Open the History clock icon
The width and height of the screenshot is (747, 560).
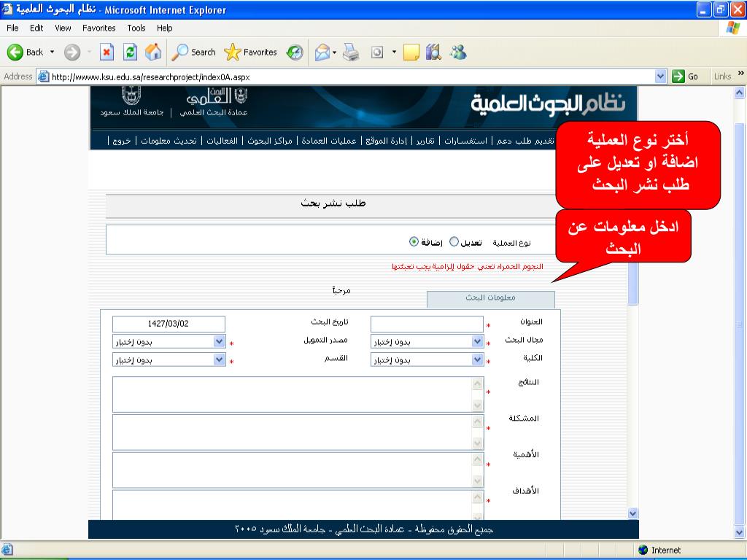(295, 52)
